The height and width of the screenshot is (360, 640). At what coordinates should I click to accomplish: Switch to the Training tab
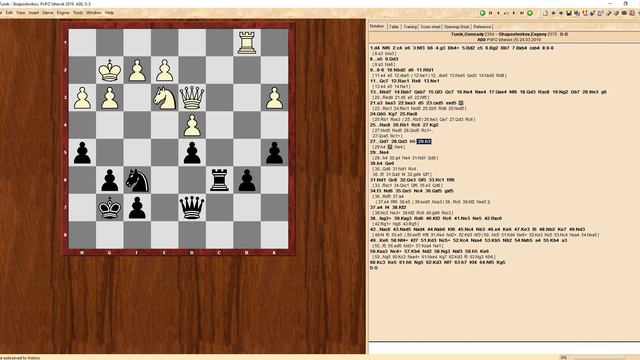[x=410, y=27]
